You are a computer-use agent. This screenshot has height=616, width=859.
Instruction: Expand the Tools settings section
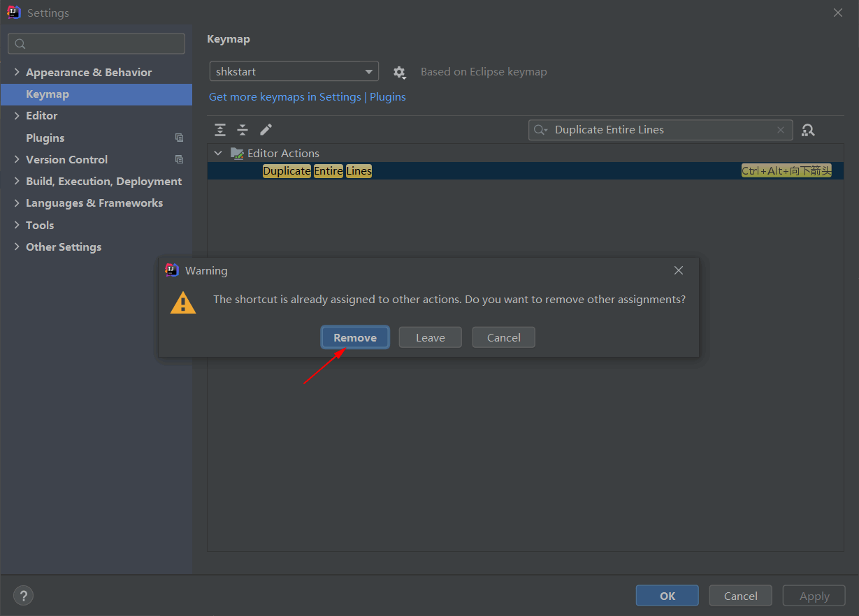(x=17, y=226)
